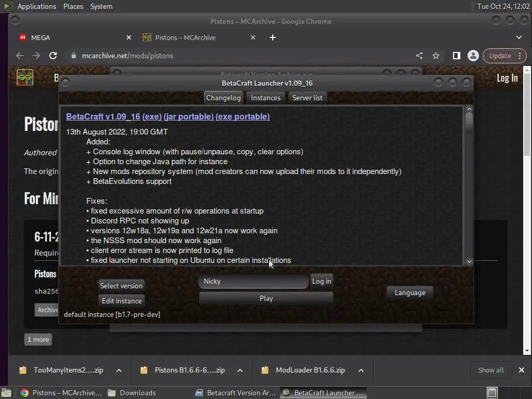The image size is (532, 399).
Task: Focus the Nicky username field
Action: point(254,281)
